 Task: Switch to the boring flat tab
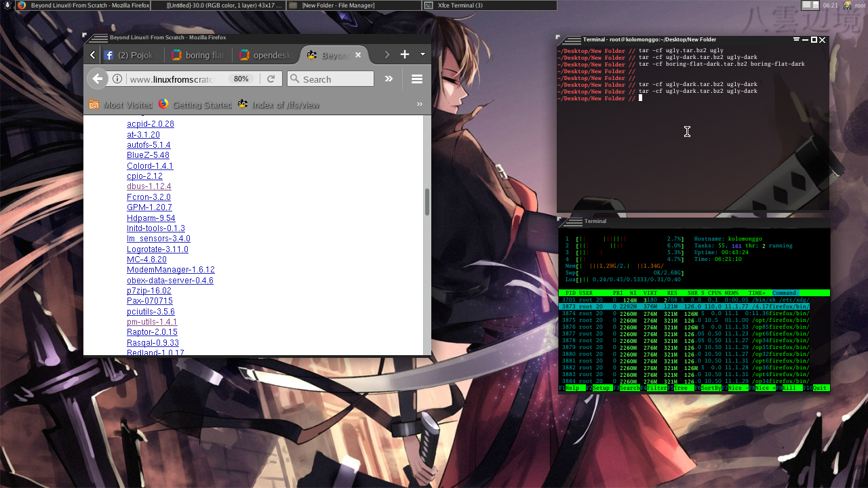pyautogui.click(x=198, y=55)
